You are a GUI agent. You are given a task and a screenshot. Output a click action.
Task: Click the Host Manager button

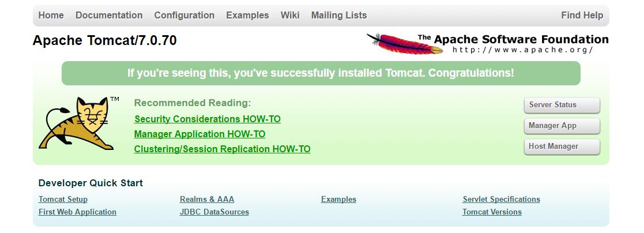point(562,146)
